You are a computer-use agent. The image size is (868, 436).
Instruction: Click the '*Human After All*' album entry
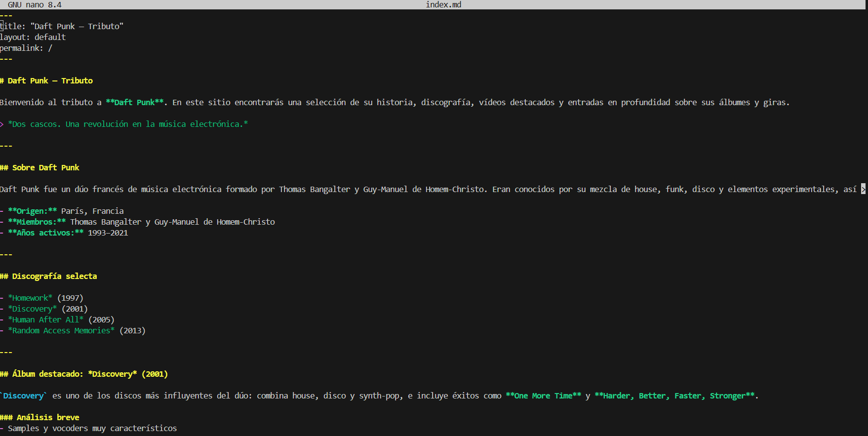click(46, 319)
